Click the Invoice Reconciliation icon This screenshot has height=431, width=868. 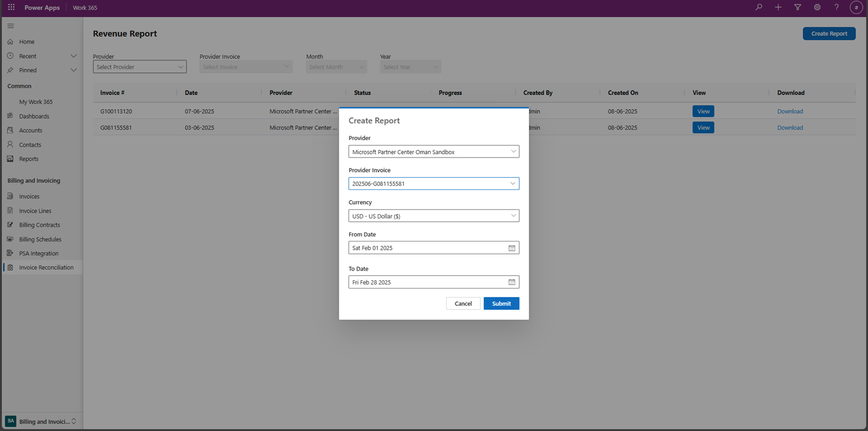(x=10, y=268)
